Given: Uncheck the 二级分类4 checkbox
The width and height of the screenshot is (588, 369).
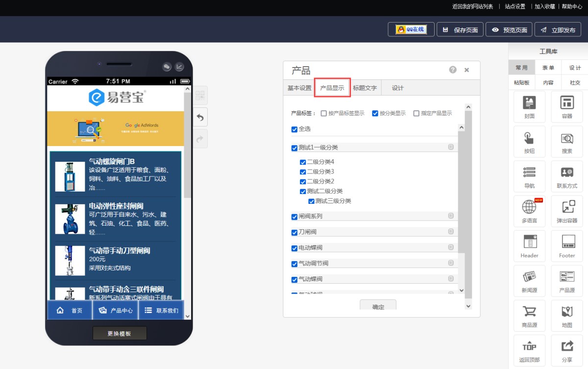Looking at the screenshot, I should [x=303, y=162].
